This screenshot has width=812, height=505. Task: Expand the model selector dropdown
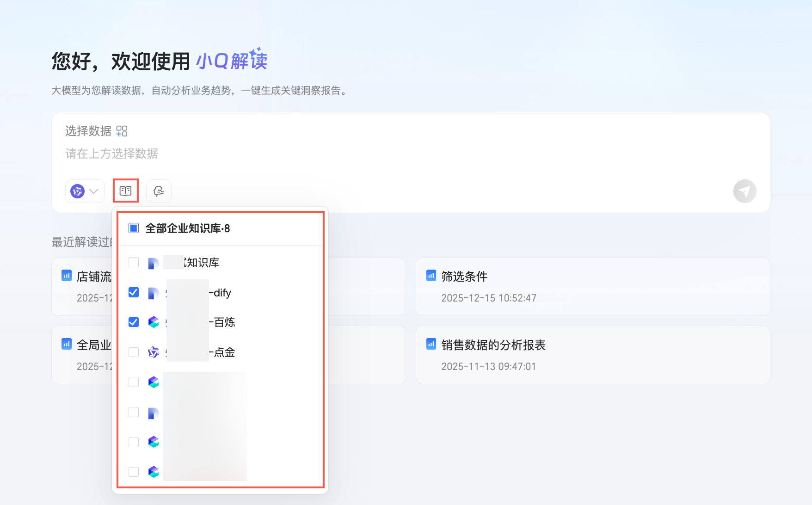[85, 191]
